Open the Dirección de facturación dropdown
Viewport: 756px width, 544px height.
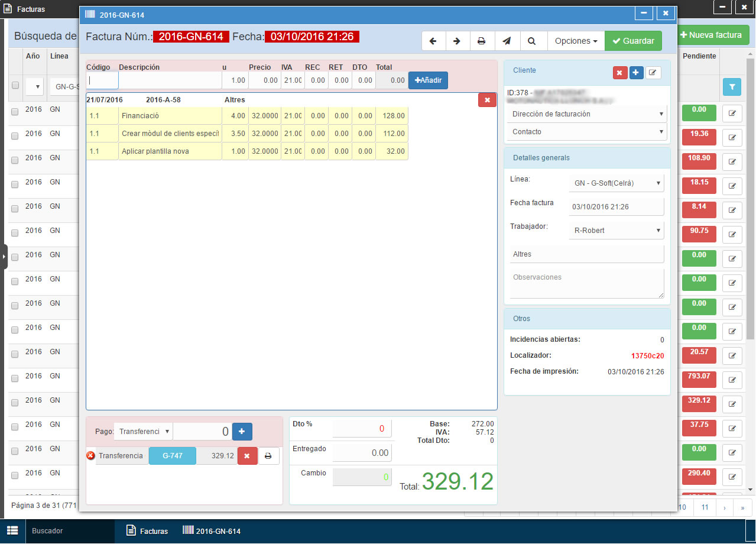[586, 114]
